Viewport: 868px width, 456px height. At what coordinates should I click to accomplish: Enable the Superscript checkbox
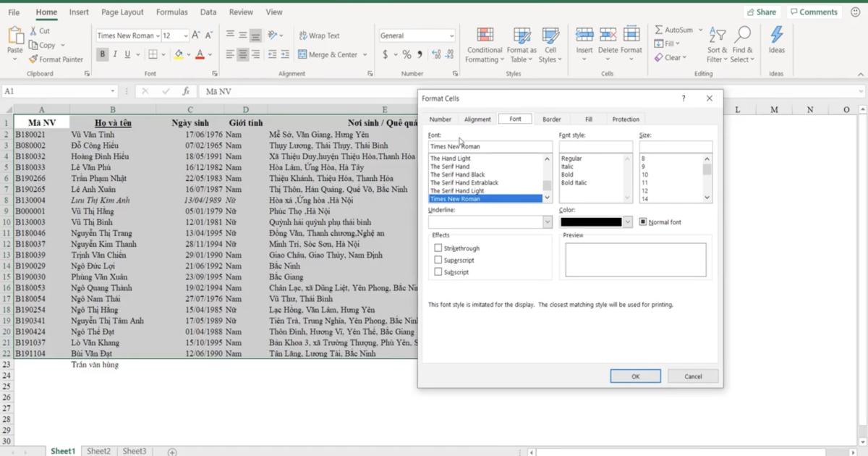point(438,260)
